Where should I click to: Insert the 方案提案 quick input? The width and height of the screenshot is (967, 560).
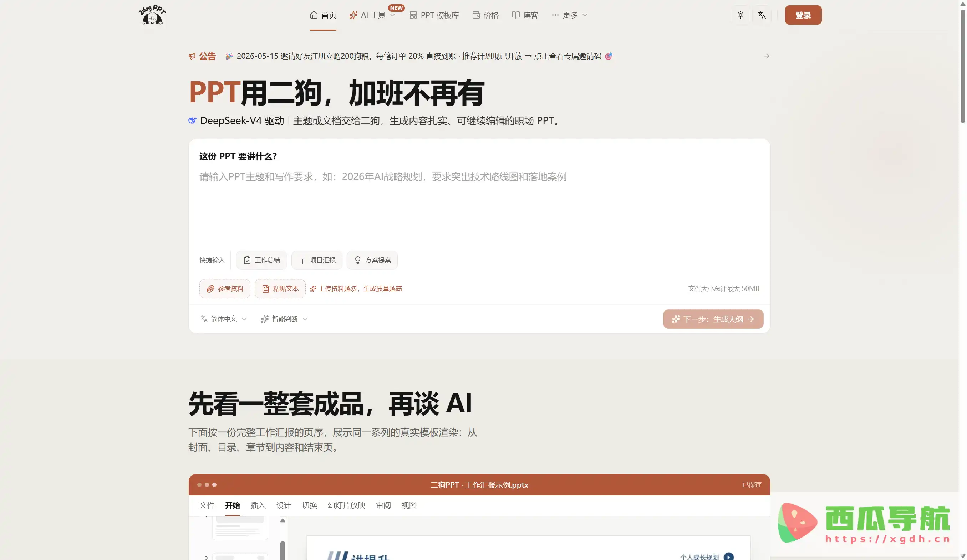click(372, 260)
